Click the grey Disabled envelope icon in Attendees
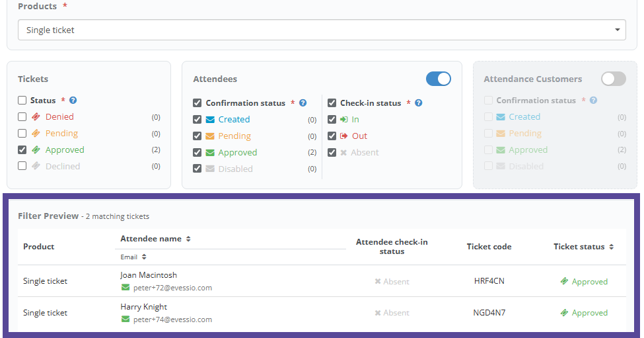644x338 pixels. tap(210, 169)
